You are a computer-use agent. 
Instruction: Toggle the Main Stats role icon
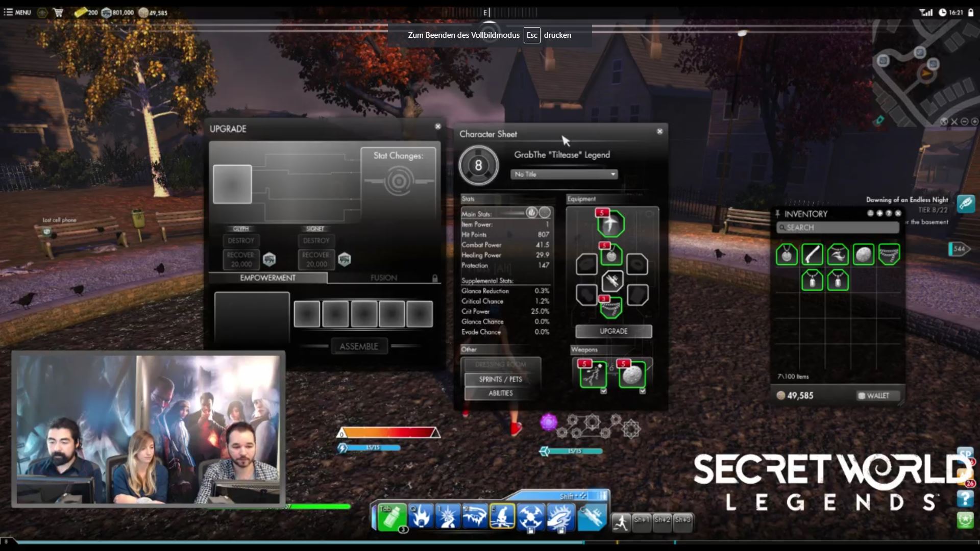tap(531, 213)
